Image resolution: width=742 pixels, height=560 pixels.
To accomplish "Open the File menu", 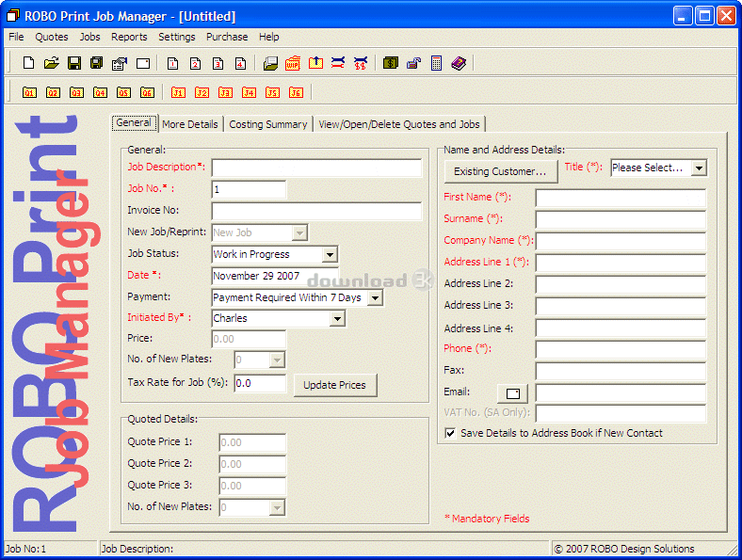I will tap(16, 37).
